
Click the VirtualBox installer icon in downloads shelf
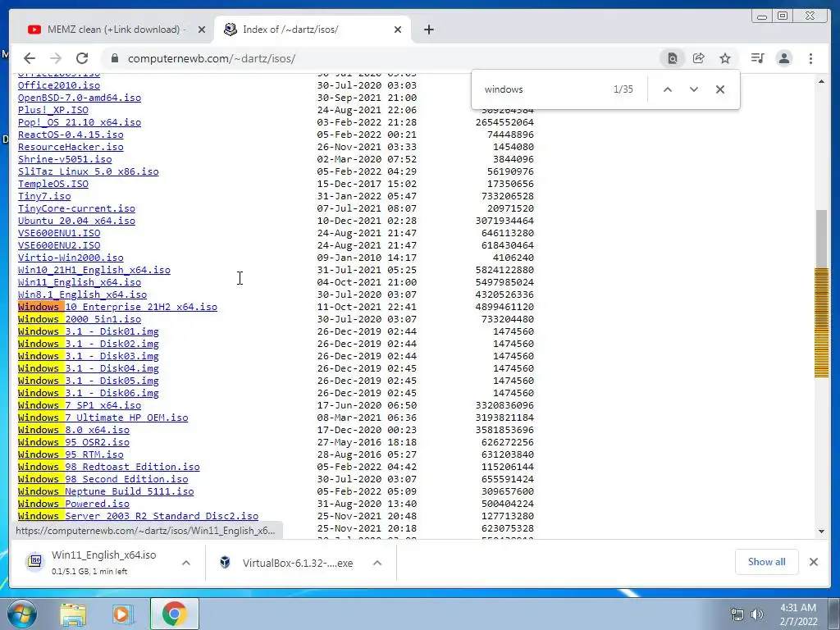pos(225,563)
